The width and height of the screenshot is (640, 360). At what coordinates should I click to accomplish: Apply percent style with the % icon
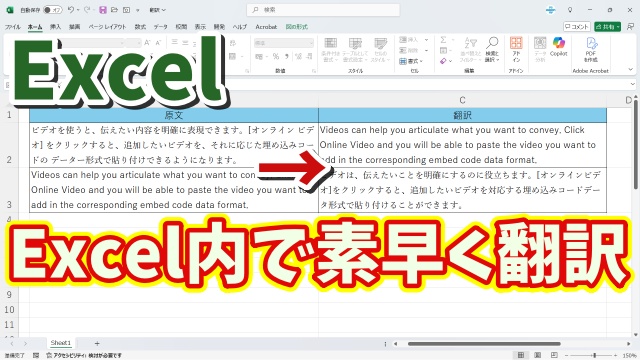pos(276,56)
